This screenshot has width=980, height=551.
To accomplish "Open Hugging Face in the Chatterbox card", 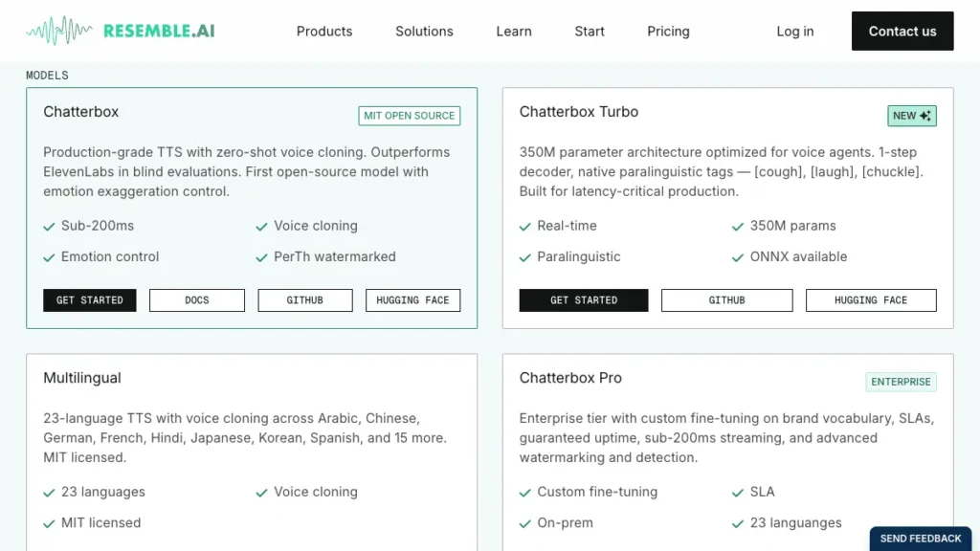I will tap(412, 300).
